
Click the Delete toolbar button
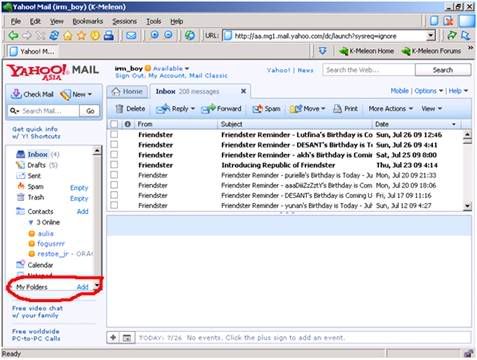coord(130,109)
